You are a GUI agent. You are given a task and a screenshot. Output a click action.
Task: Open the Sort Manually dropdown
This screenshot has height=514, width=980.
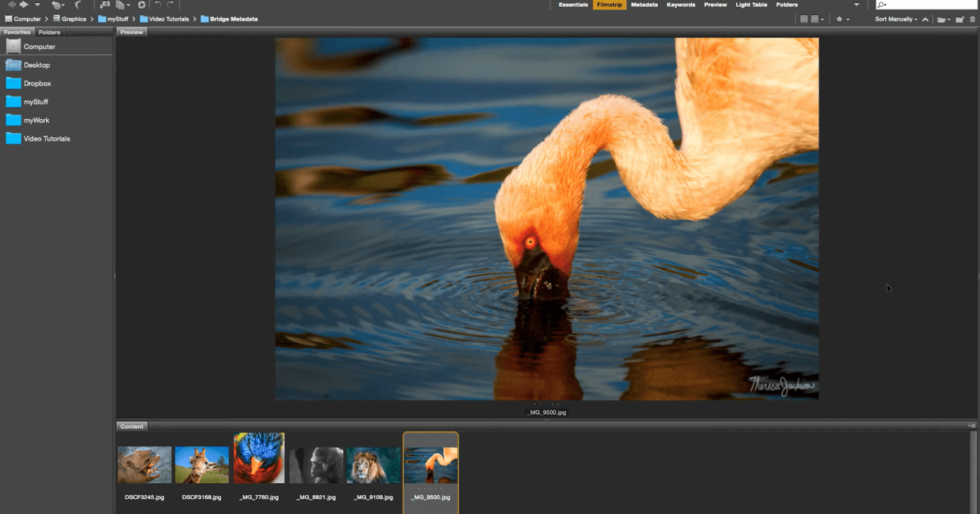[x=895, y=19]
